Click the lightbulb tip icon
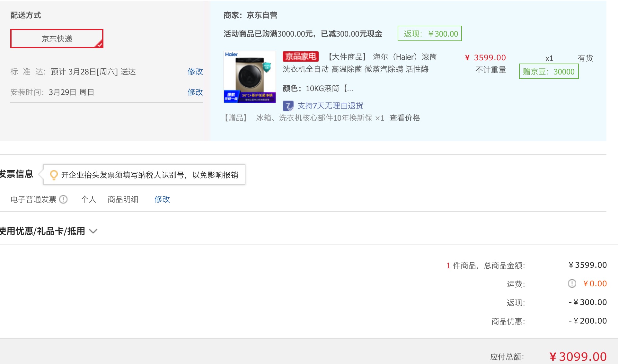This screenshot has height=364, width=618. [x=54, y=175]
